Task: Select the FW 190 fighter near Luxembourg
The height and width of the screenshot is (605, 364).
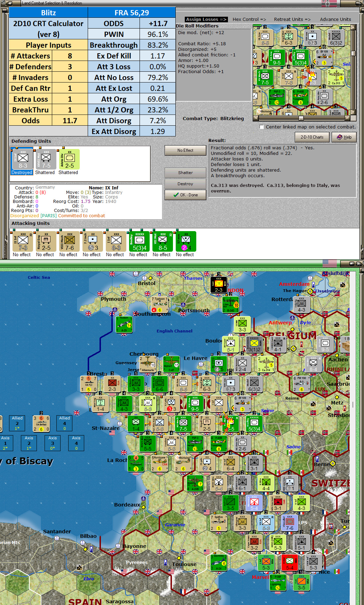Action: (x=301, y=384)
